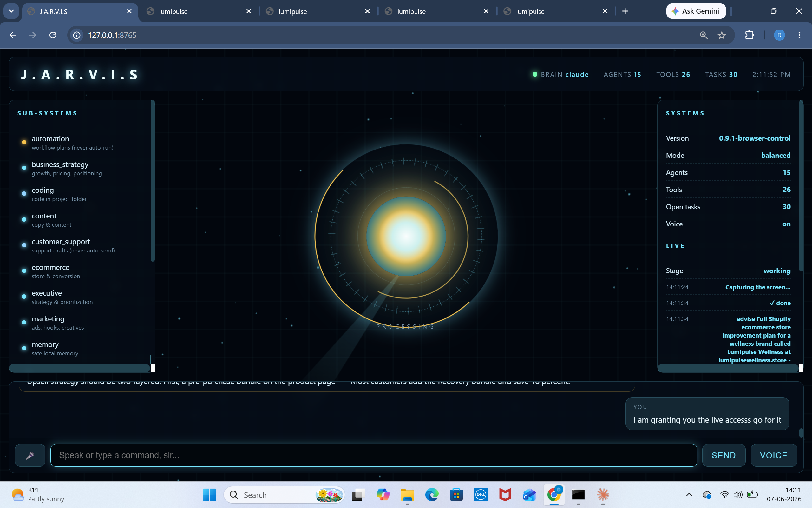Click the glowing processing orb
The width and height of the screenshot is (812, 508).
coord(406,236)
